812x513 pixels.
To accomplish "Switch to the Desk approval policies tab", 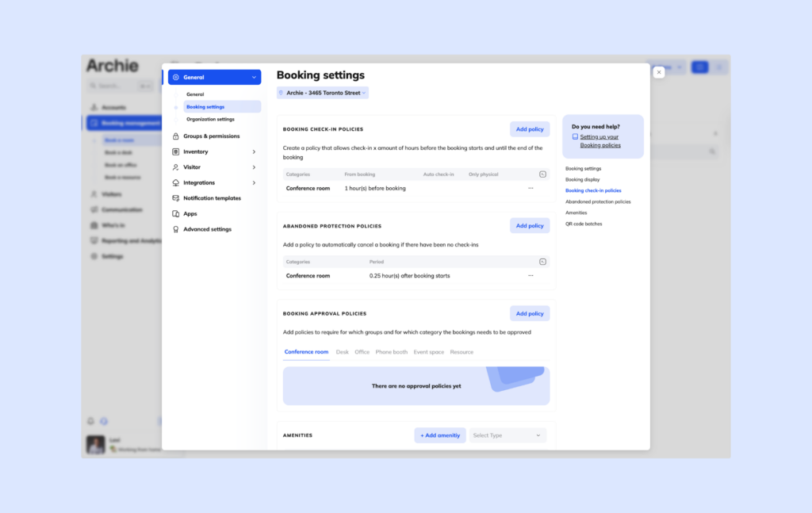I will click(x=342, y=351).
